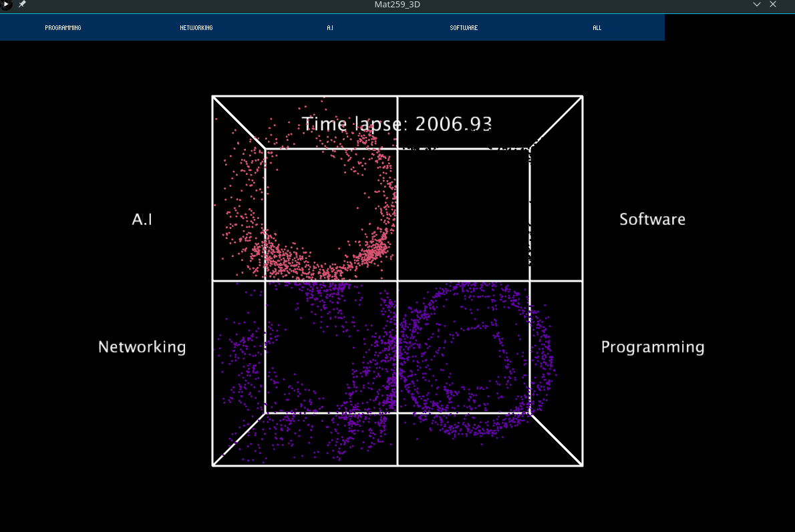795x532 pixels.
Task: Click the empty Software quadrant of cube
Action: coord(464,214)
